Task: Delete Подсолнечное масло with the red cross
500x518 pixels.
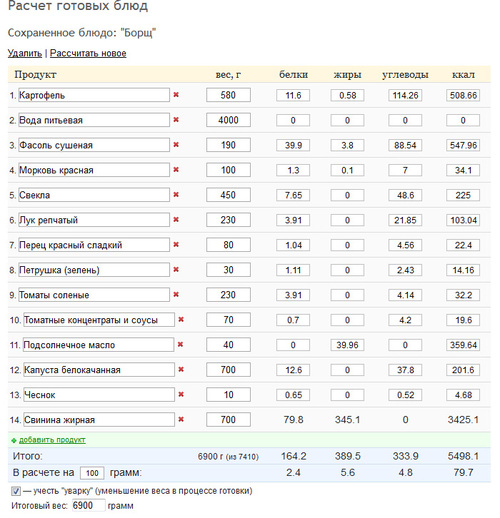Action: coord(181,345)
